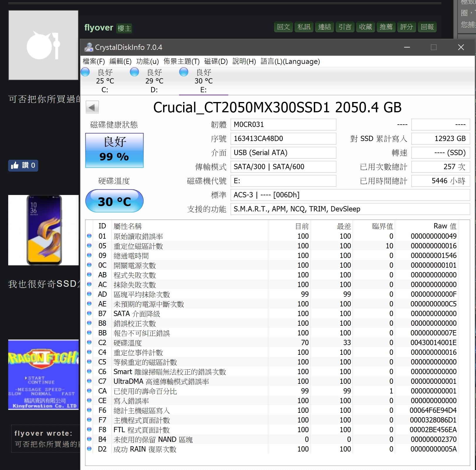This screenshot has width=476, height=470.
Task: Click the firmware field M0CR031
Action: pos(283,125)
